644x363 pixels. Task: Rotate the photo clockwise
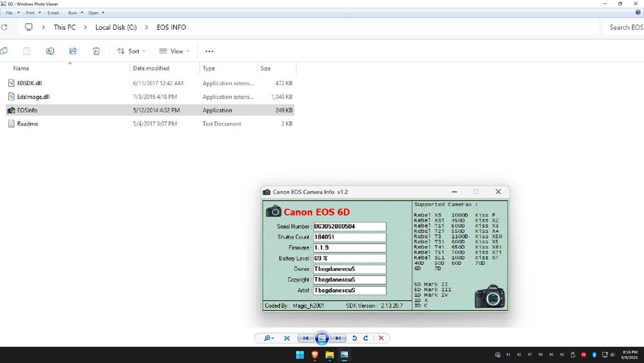[x=366, y=338]
